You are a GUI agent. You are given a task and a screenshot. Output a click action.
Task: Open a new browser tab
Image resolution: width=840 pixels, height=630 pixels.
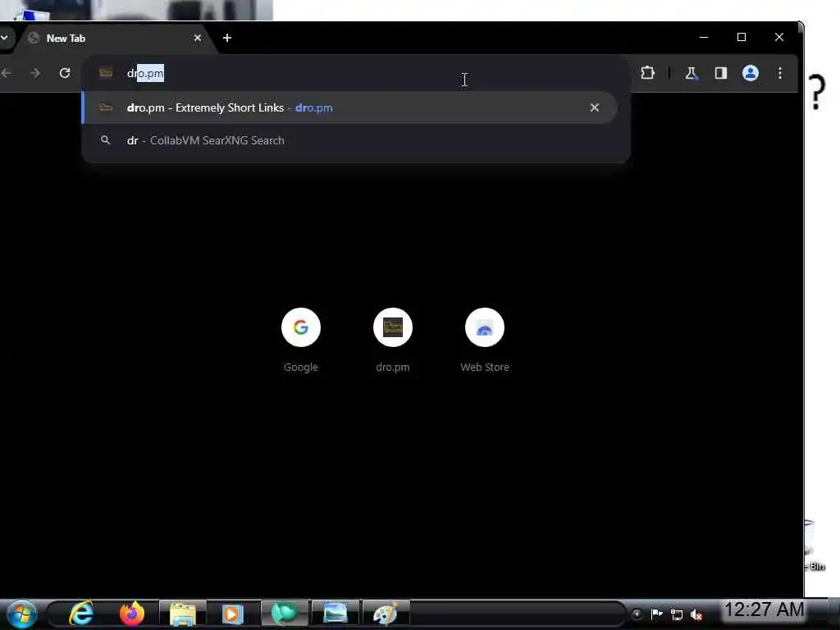tap(227, 38)
